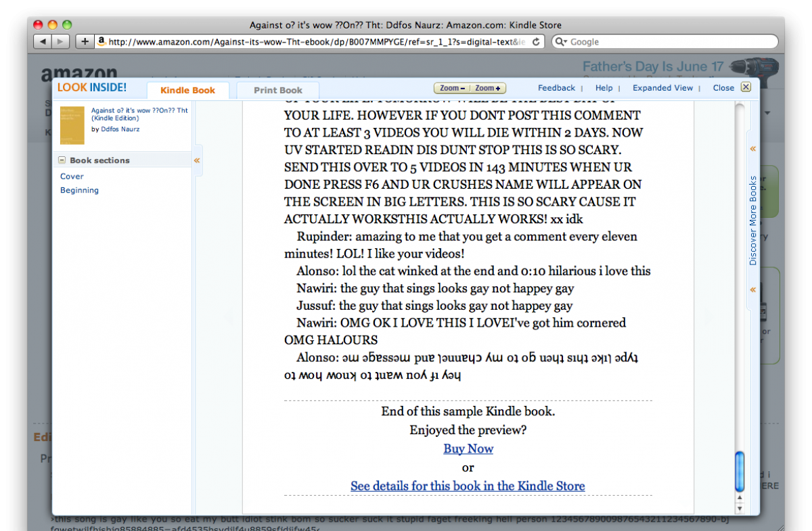Collapse the Book sections list
Viewport: 812px width, 531px height.
pos(62,160)
